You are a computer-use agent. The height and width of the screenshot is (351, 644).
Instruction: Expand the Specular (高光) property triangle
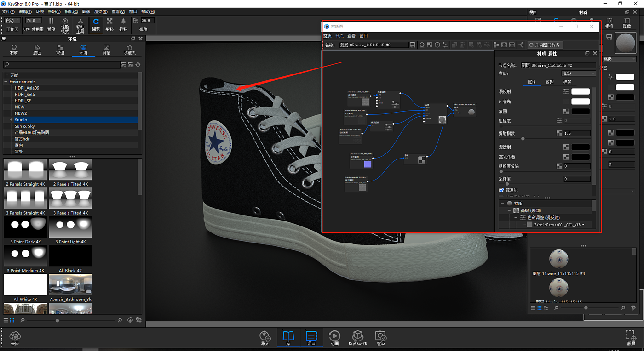pos(500,102)
